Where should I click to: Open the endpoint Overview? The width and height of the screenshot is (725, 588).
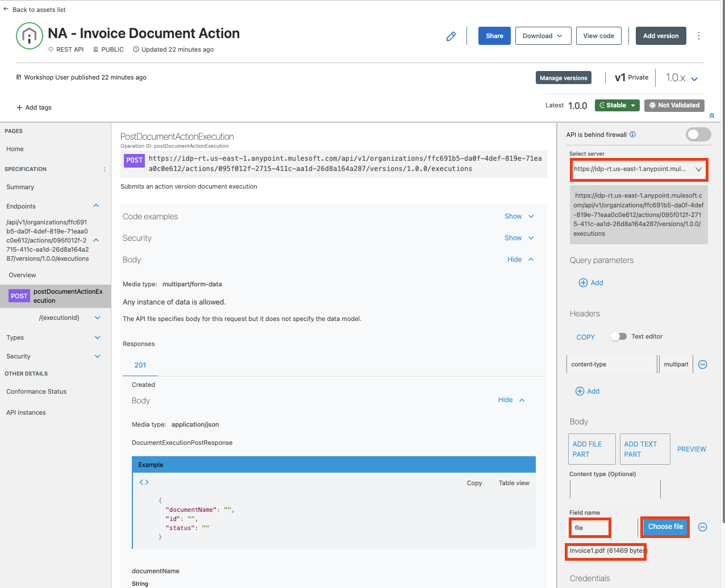(x=22, y=275)
